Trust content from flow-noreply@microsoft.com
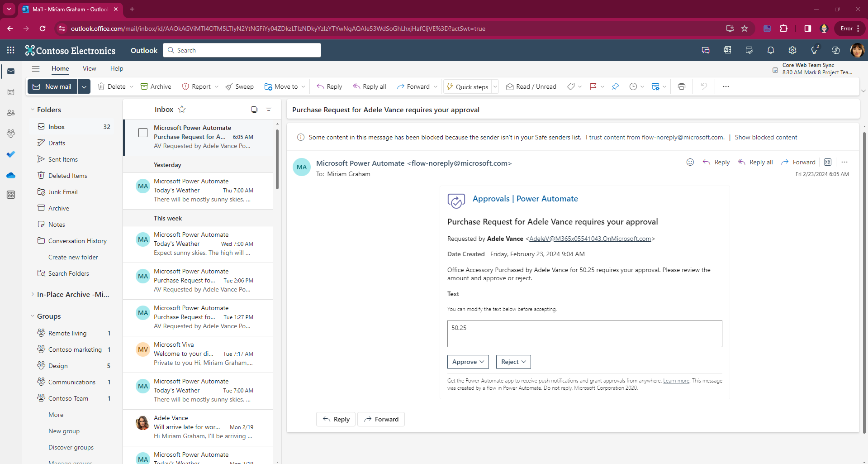The height and width of the screenshot is (464, 868). tap(655, 137)
